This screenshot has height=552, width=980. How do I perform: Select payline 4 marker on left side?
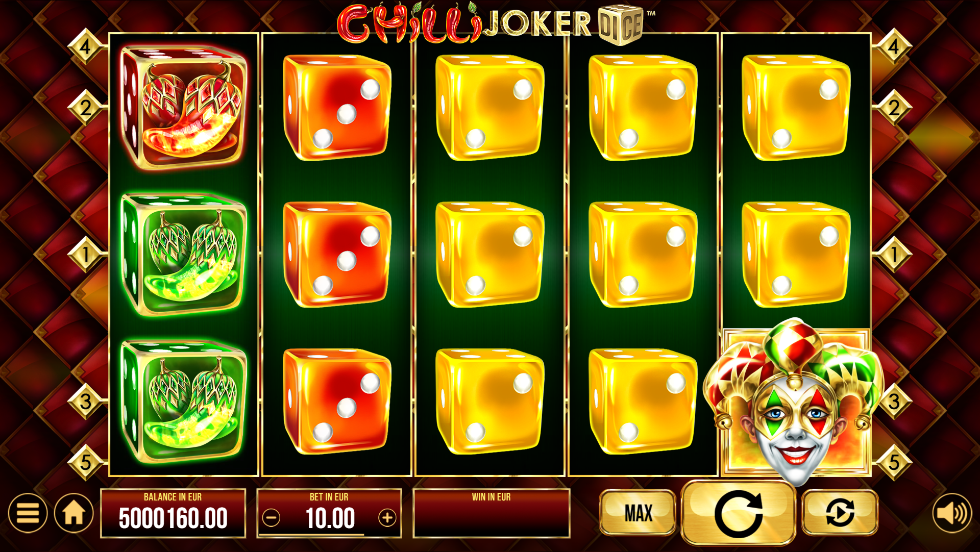coord(86,47)
